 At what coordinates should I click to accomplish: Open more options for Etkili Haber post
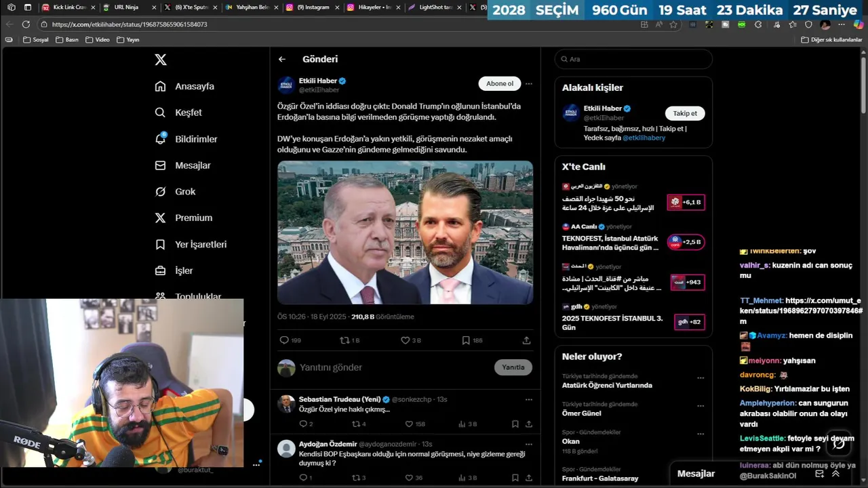point(529,83)
